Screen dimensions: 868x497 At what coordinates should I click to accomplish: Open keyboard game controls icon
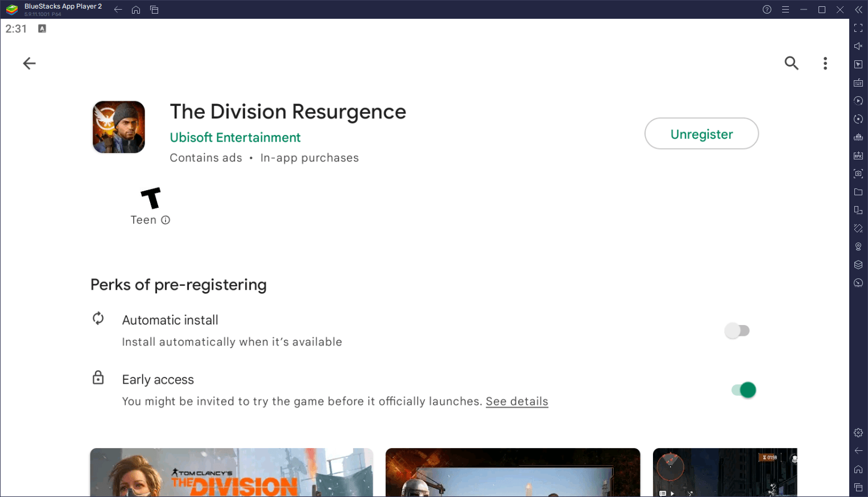[858, 83]
